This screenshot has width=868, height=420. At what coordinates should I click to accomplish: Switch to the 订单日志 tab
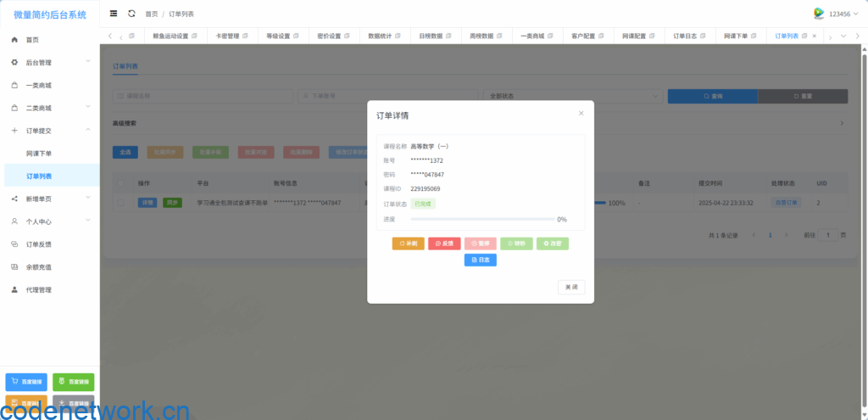[x=687, y=36]
